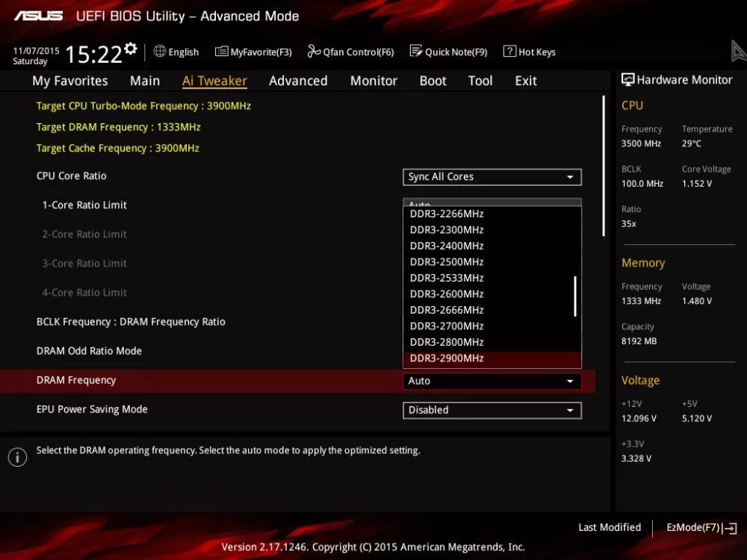Image resolution: width=747 pixels, height=560 pixels.
Task: Click the Quick Note notepad icon
Action: point(416,51)
